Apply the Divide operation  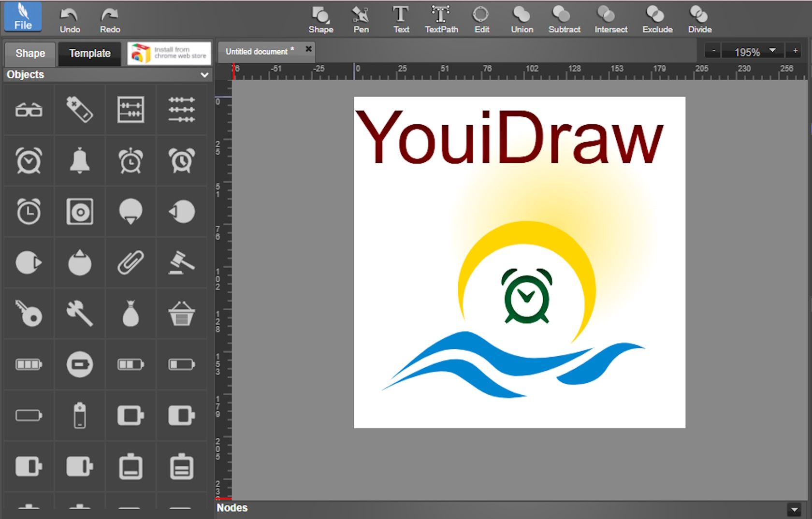pos(699,18)
